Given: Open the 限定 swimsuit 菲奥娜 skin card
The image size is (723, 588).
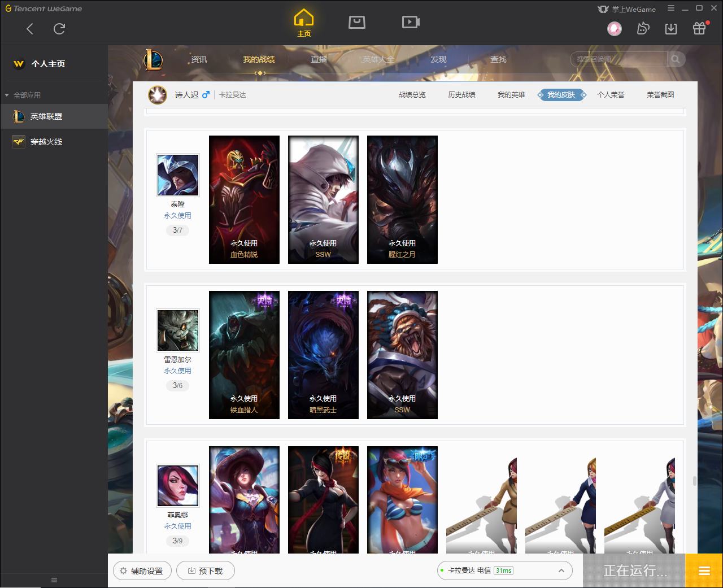Looking at the screenshot, I should (x=402, y=500).
